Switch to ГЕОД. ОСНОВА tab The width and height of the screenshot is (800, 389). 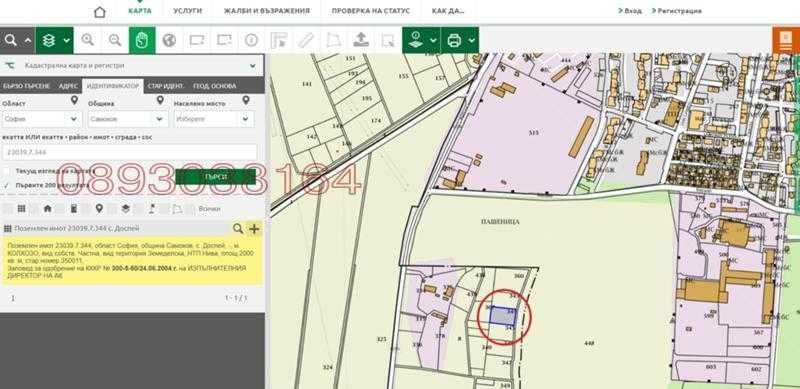214,86
